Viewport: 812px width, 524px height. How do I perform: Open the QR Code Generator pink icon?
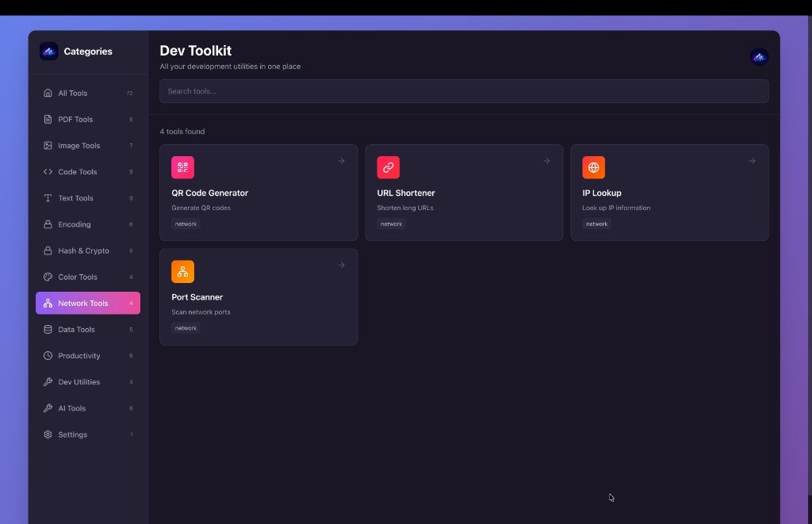(182, 167)
